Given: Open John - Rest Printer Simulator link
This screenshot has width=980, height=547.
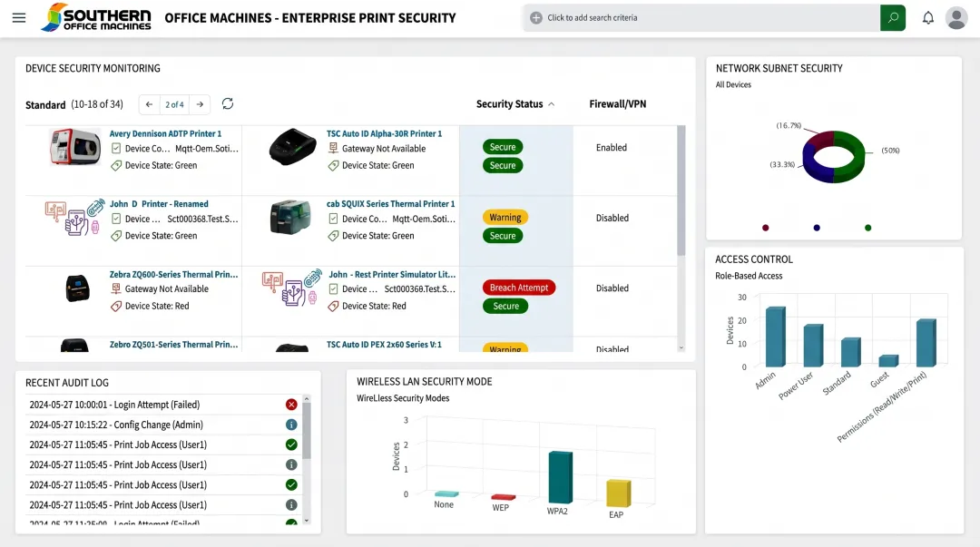Looking at the screenshot, I should tap(392, 274).
